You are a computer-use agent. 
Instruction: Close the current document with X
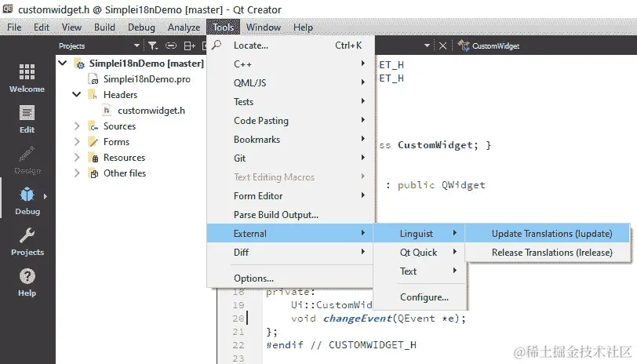point(442,46)
